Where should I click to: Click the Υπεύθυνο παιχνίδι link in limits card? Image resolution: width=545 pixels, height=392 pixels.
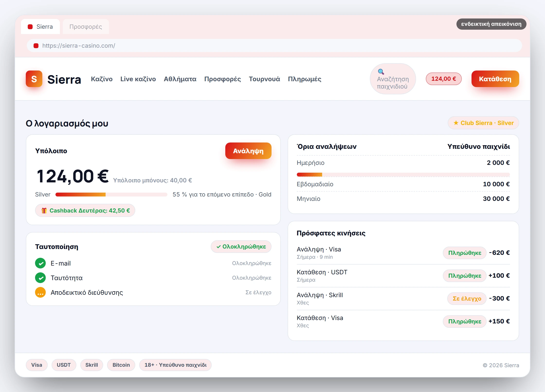[x=479, y=146]
